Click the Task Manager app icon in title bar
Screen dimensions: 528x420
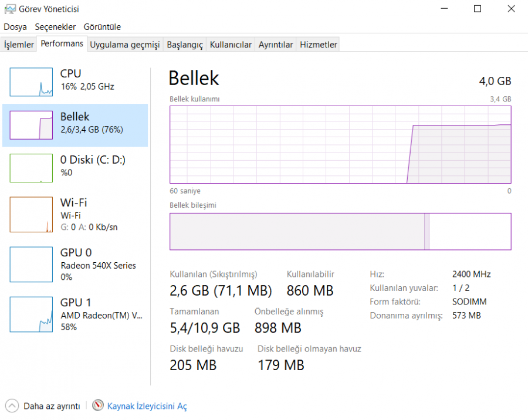coord(10,9)
